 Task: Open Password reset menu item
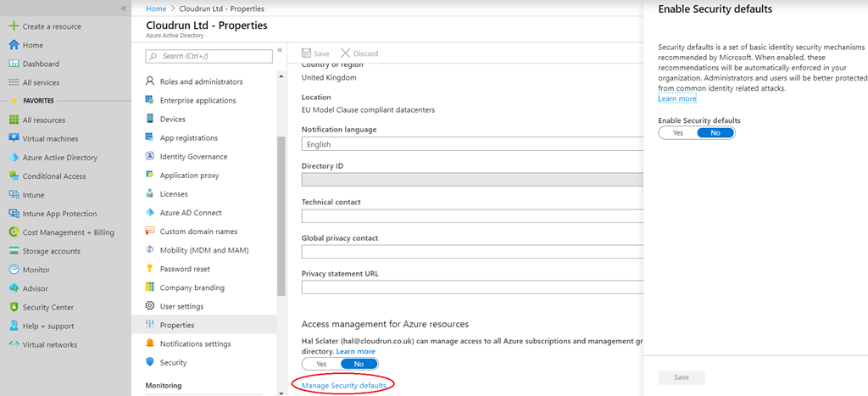(x=185, y=269)
